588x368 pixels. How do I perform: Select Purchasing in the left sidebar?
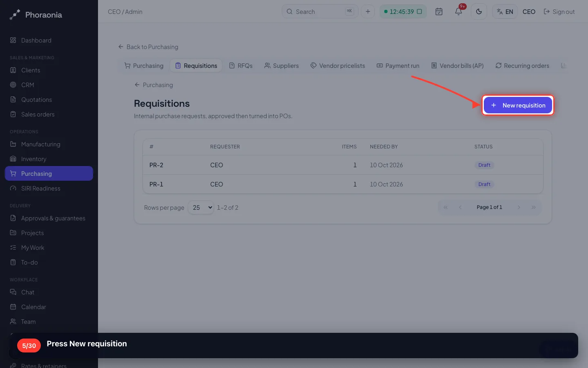pos(49,173)
